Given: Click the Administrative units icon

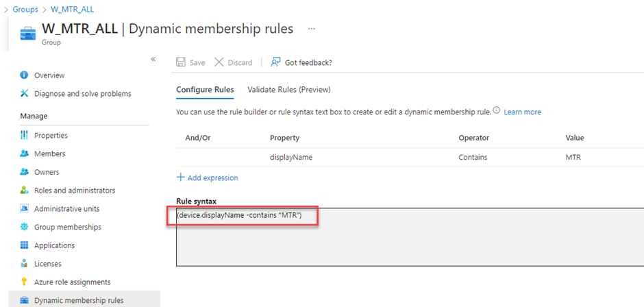Looking at the screenshot, I should click(24, 208).
